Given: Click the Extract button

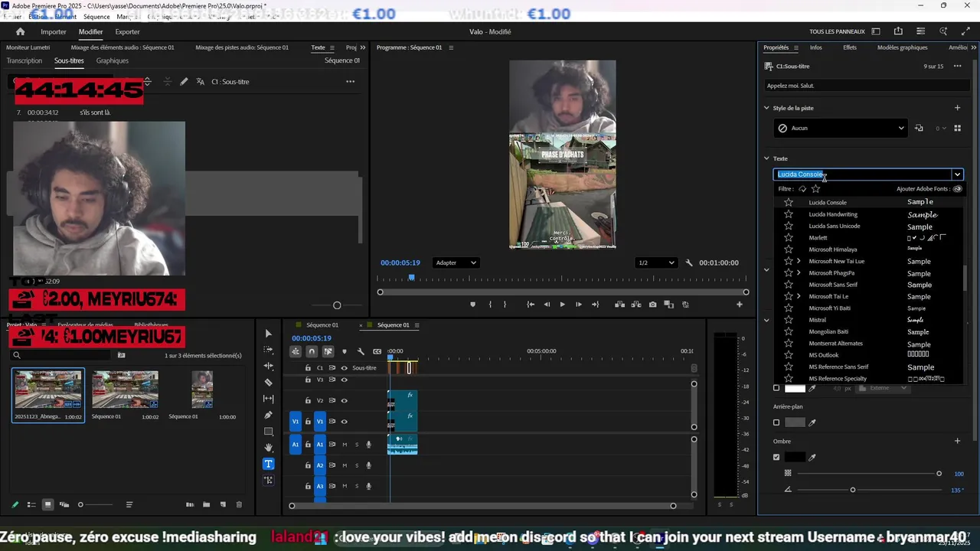Looking at the screenshot, I should tap(636, 305).
